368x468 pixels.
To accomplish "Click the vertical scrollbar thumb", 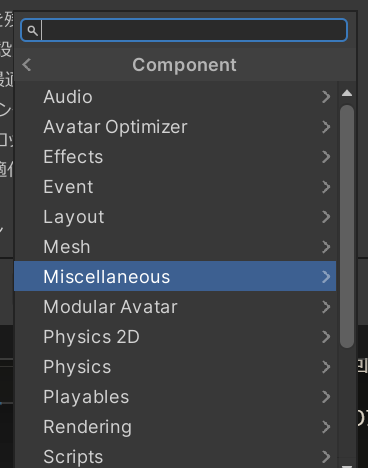I will pyautogui.click(x=347, y=227).
